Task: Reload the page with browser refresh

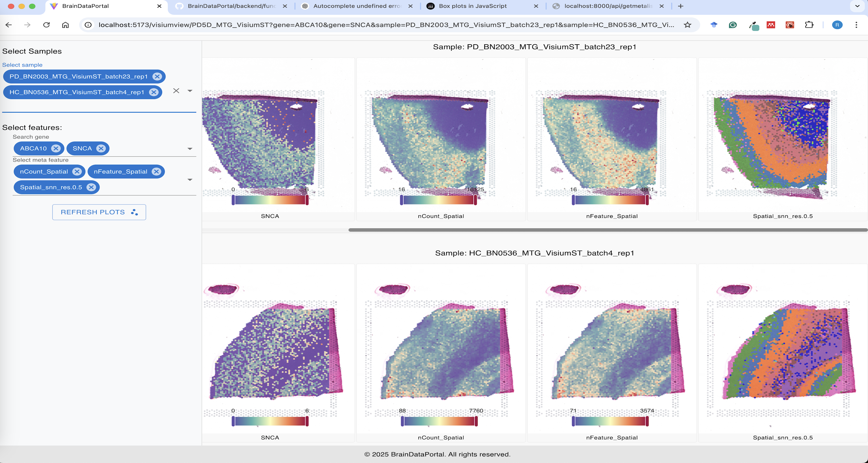Action: point(47,25)
